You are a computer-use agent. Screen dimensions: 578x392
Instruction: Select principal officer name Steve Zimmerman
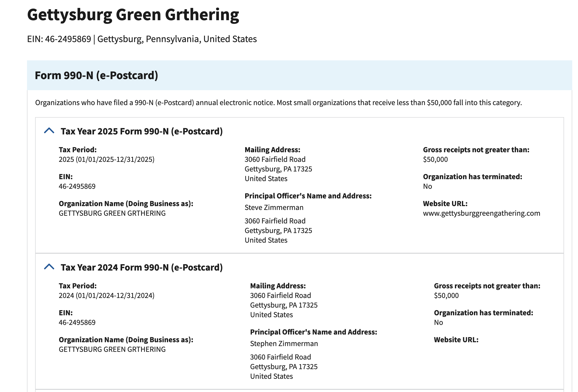click(274, 208)
